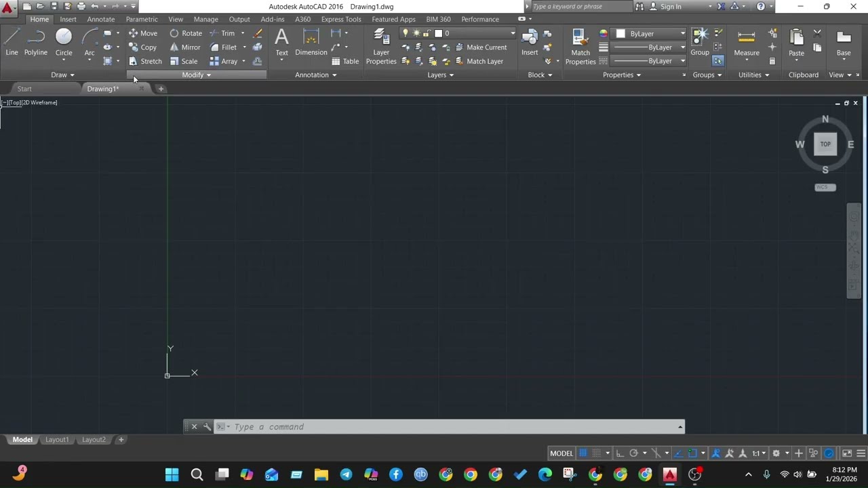Image resolution: width=868 pixels, height=488 pixels.
Task: Start the Dimension tool
Action: click(x=311, y=42)
